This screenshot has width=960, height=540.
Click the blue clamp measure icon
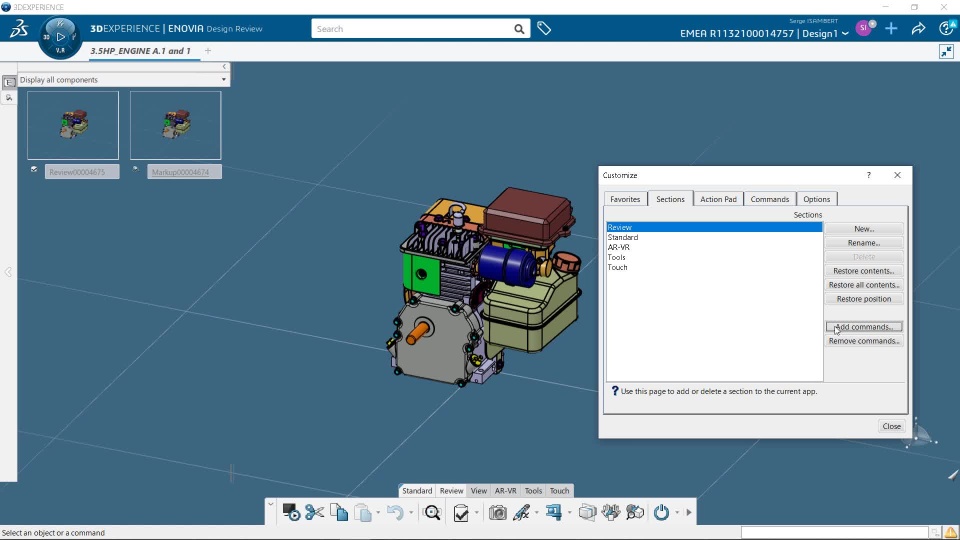tap(554, 512)
